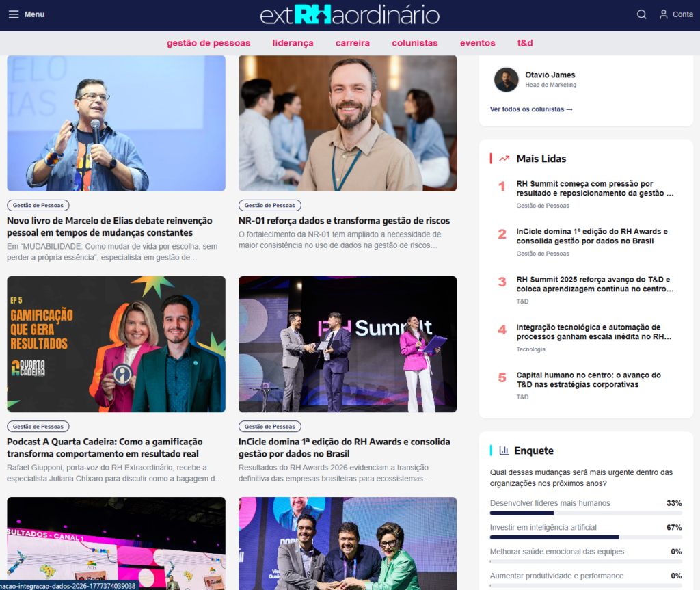Click the Enquete bar chart icon
This screenshot has width=700, height=590.
pos(504,451)
